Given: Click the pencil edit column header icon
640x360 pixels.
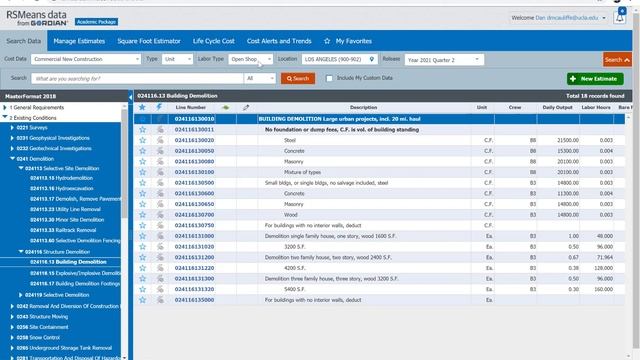Looking at the screenshot, I should coord(246,107).
